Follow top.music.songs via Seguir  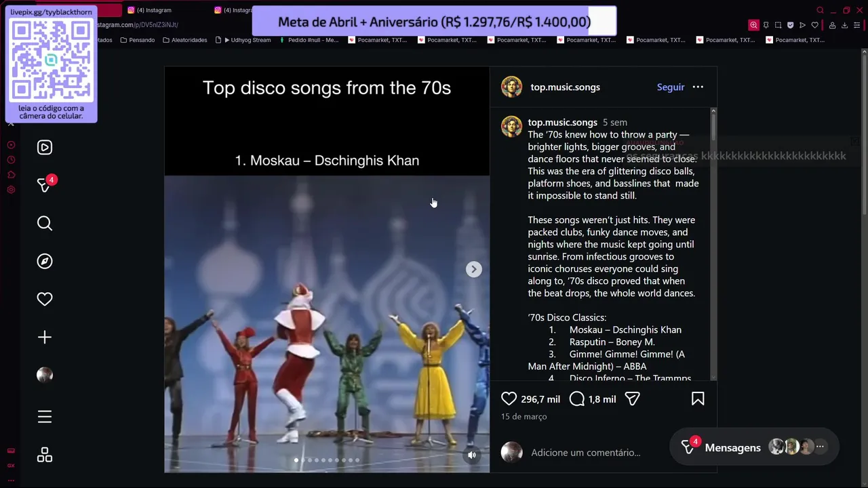(671, 87)
